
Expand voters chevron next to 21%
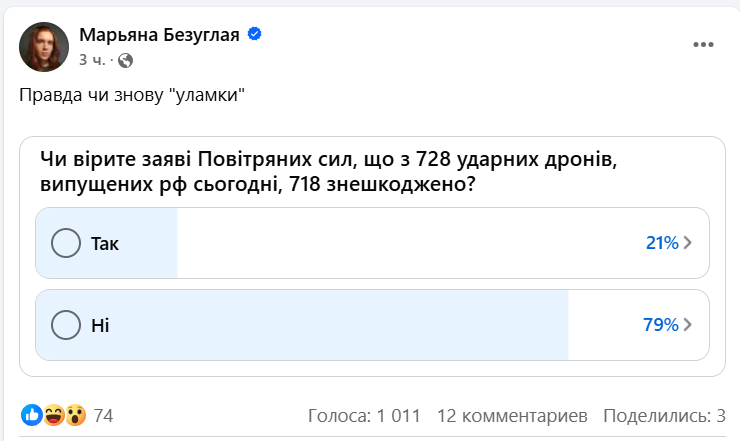(687, 243)
